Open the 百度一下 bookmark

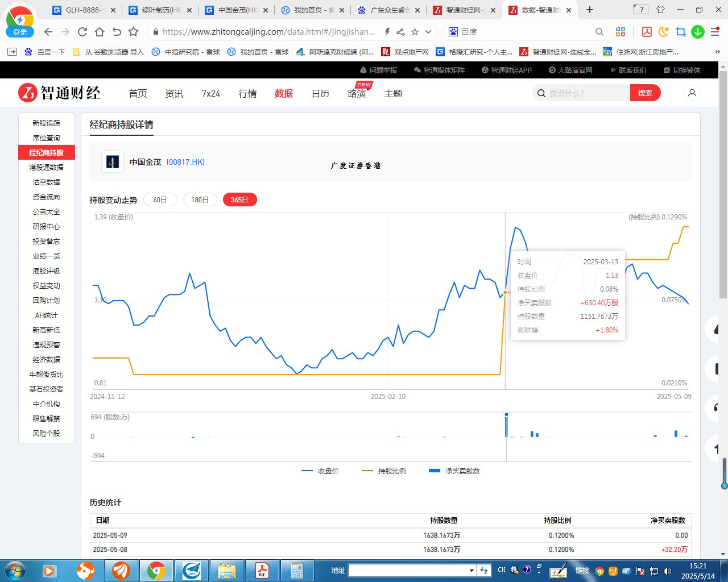click(x=45, y=52)
